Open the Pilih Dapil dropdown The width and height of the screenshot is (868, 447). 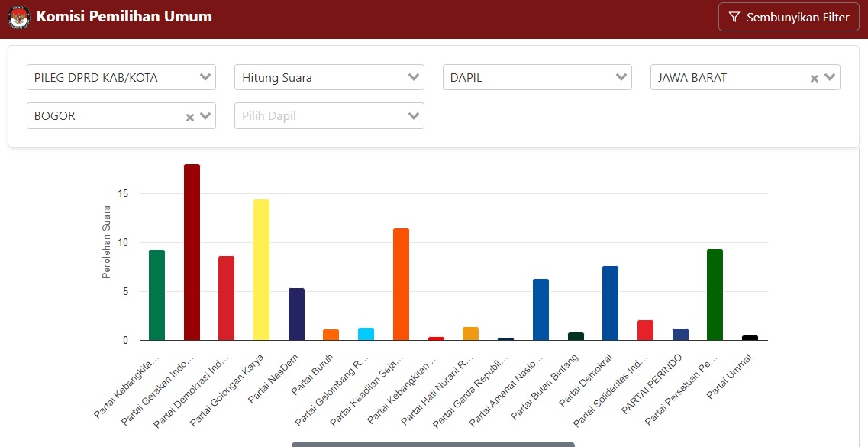[x=329, y=116]
